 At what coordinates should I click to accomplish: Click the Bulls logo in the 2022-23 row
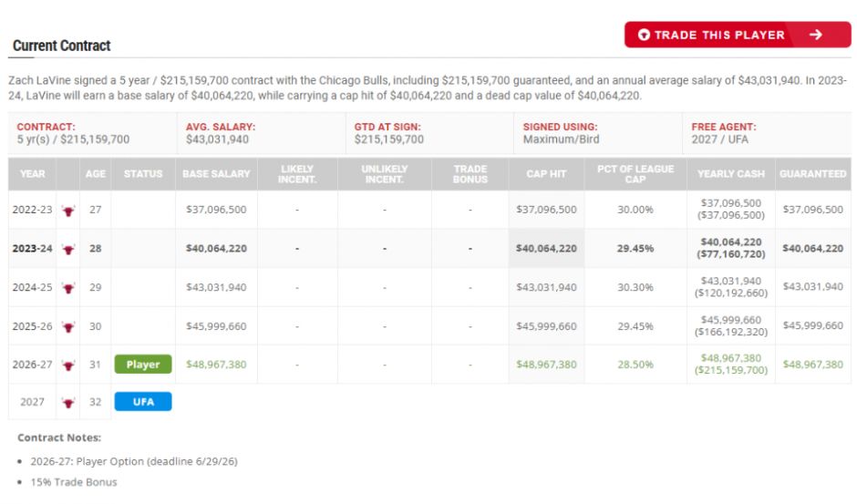tap(68, 210)
